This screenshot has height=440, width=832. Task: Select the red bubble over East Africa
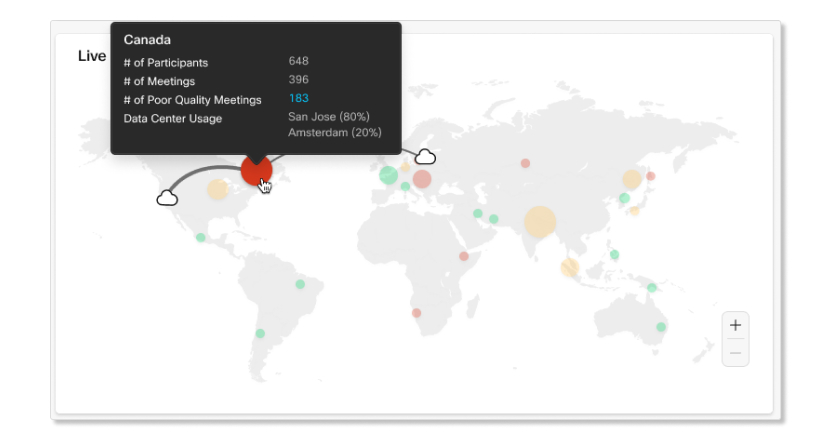(x=464, y=256)
